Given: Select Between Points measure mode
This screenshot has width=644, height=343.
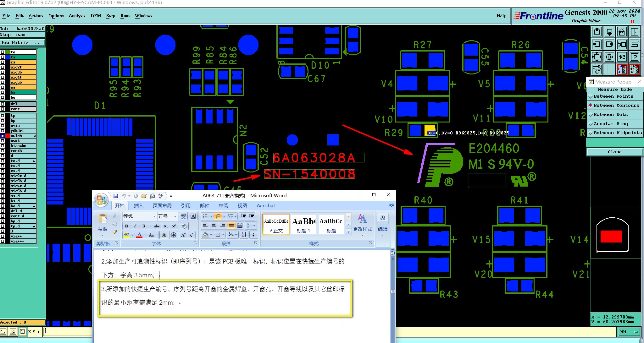Looking at the screenshot, I should click(615, 96).
